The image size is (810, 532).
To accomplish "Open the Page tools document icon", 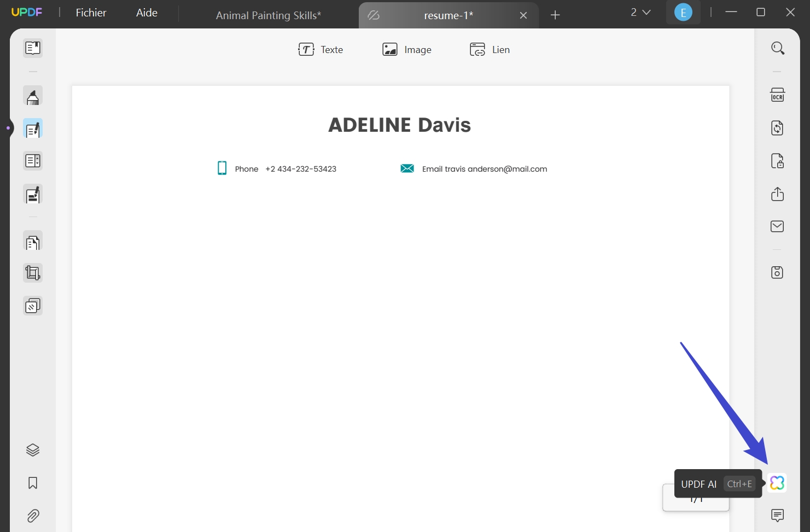I will tap(33, 241).
